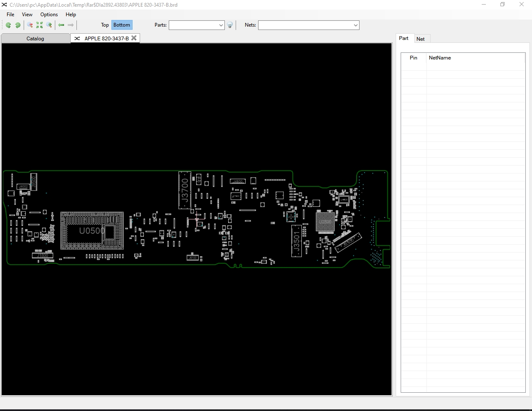Expand the Nets dropdown list

point(355,25)
